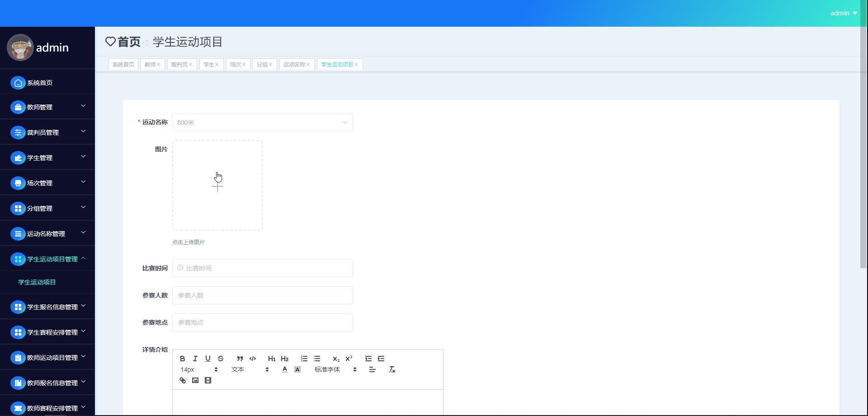Image resolution: width=868 pixels, height=416 pixels.
Task: Decrease indent in editor
Action: point(368,359)
